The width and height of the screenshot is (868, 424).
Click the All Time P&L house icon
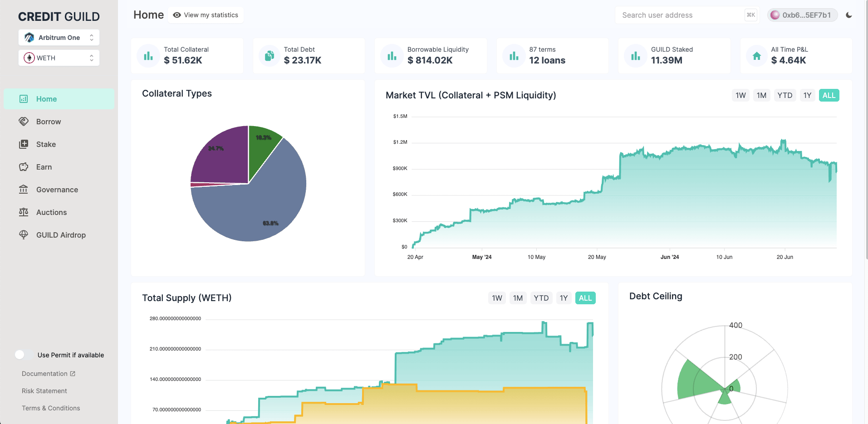point(756,56)
